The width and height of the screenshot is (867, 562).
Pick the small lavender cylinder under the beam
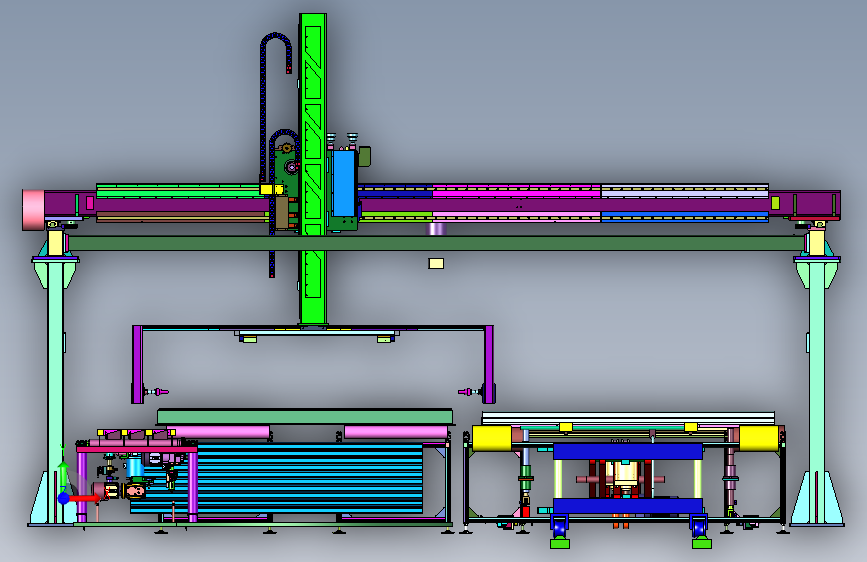[437, 228]
